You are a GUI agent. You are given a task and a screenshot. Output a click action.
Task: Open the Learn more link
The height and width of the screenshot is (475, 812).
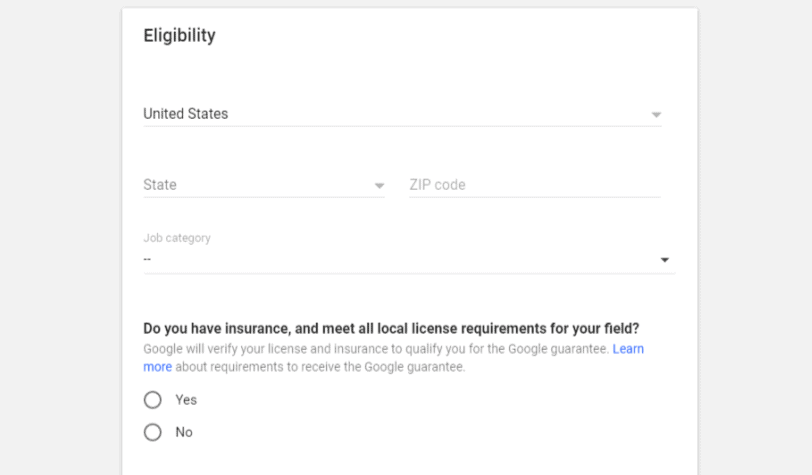pos(628,349)
